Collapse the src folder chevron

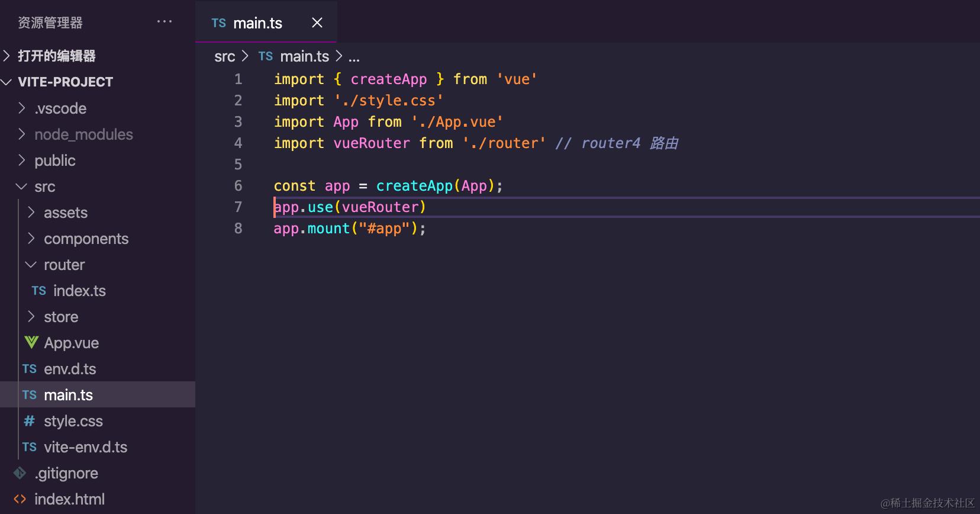tap(22, 186)
